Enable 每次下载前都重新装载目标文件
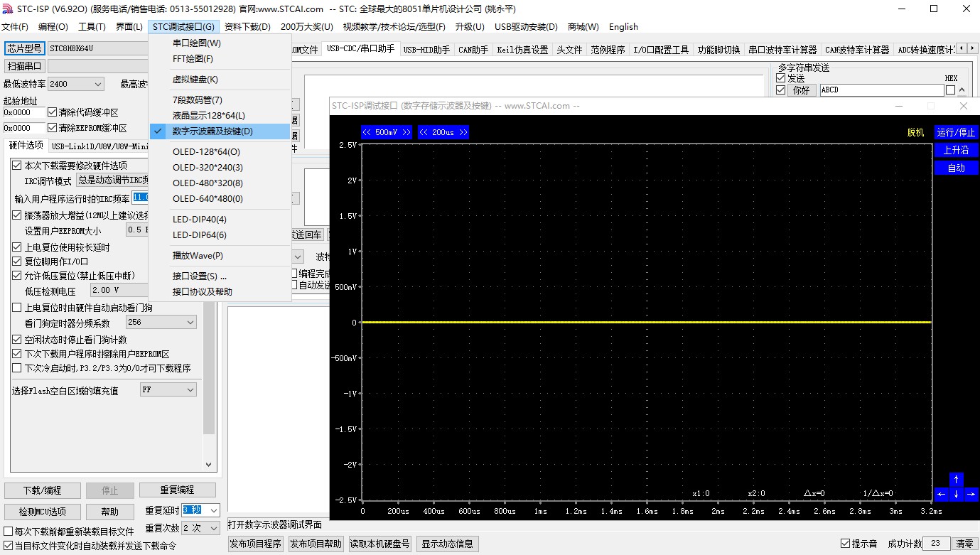Image resolution: width=980 pixels, height=555 pixels. tap(9, 531)
